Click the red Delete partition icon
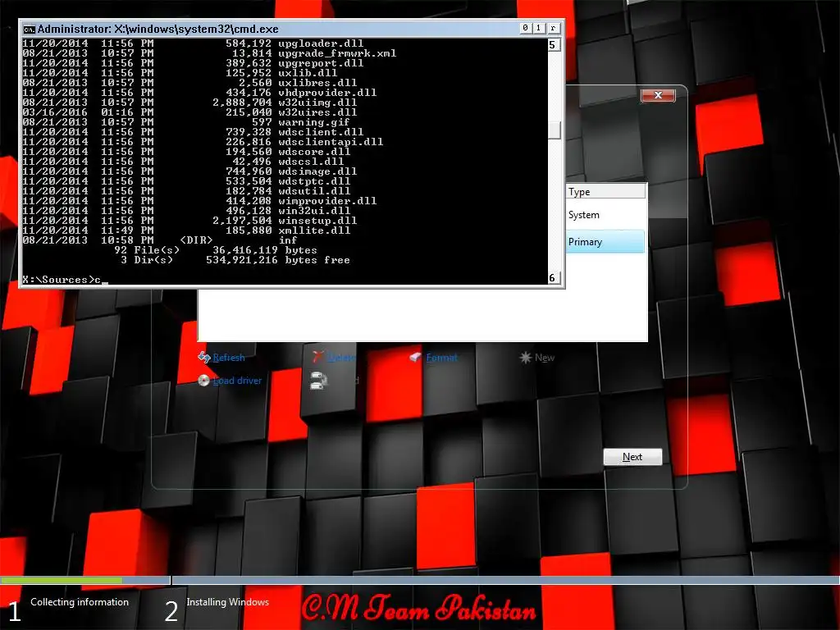 (x=318, y=357)
